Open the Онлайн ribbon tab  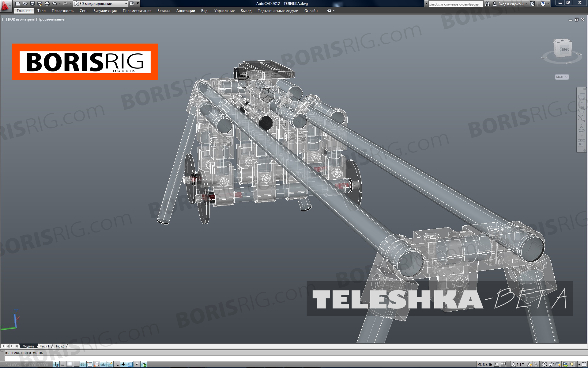point(311,11)
